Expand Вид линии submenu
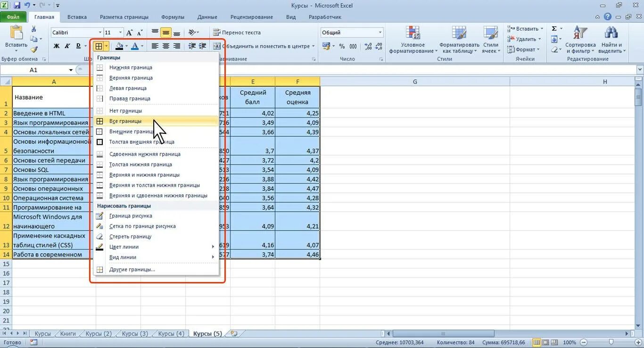The height and width of the screenshot is (348, 644). (156, 257)
